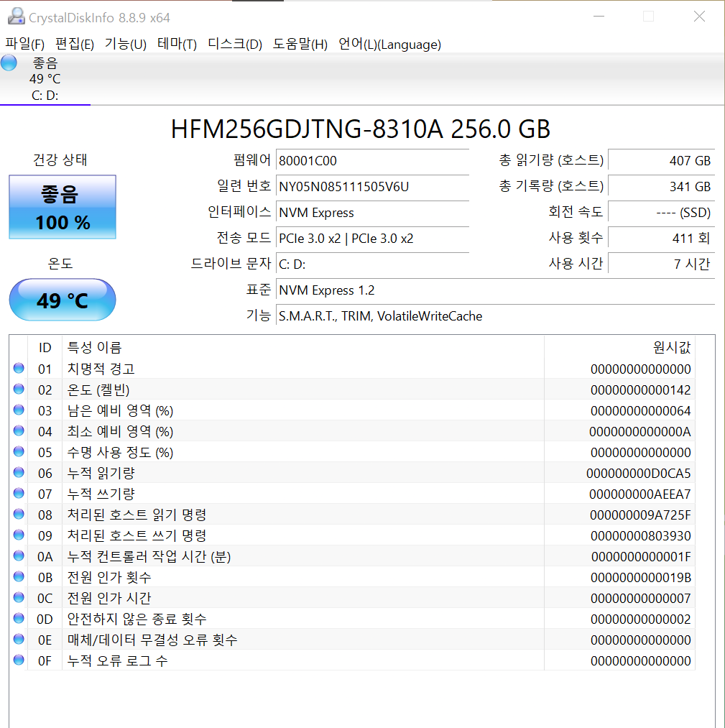Image resolution: width=725 pixels, height=728 pixels.
Task: Click the 04 최소 예비 영역 status orb
Action: pyautogui.click(x=19, y=431)
